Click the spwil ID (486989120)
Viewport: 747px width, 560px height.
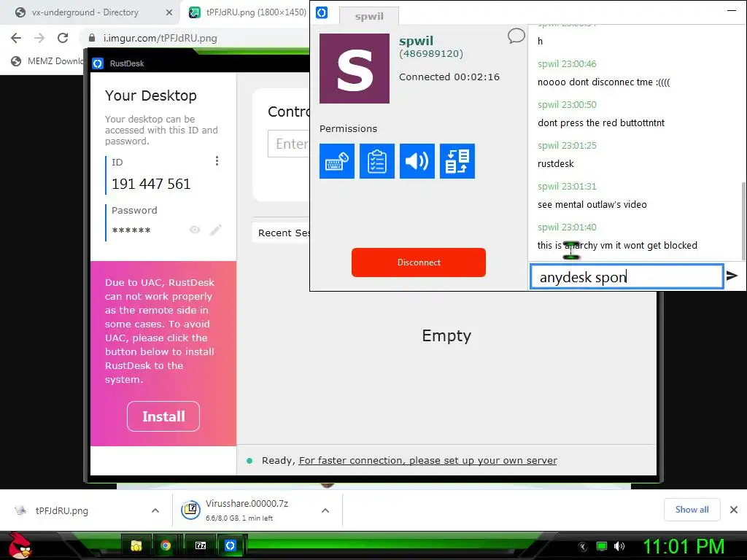pos(431,54)
